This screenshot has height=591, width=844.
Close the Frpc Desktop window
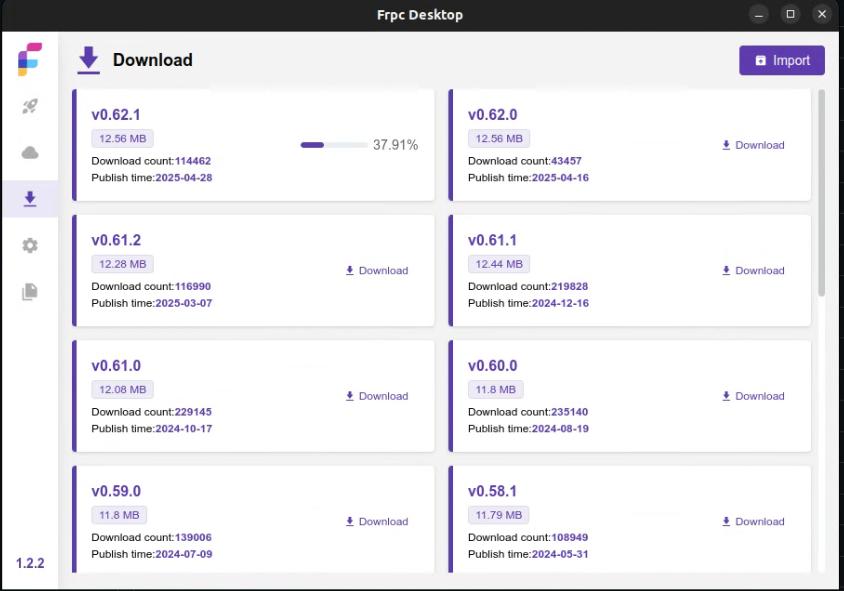[x=822, y=15]
